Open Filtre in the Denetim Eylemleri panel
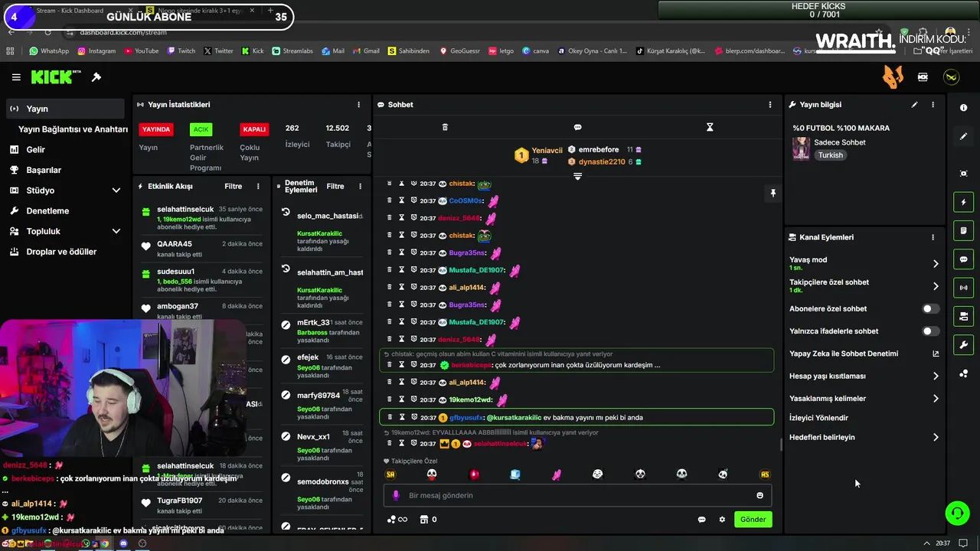Screen dimensions: 980x551 click(x=335, y=186)
